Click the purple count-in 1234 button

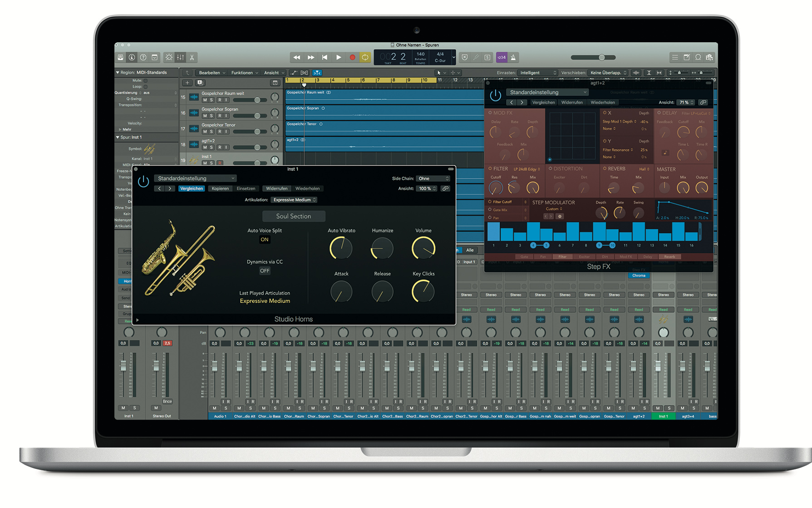[x=501, y=58]
